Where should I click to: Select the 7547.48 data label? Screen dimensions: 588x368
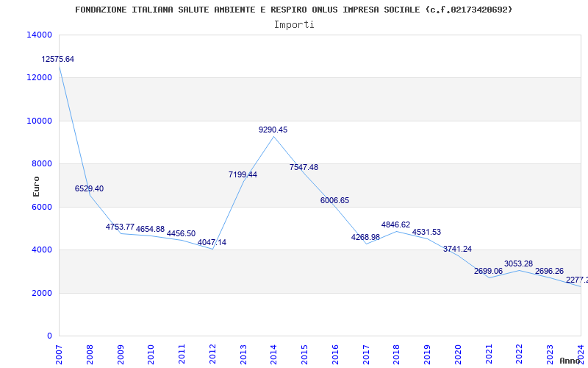click(x=304, y=167)
